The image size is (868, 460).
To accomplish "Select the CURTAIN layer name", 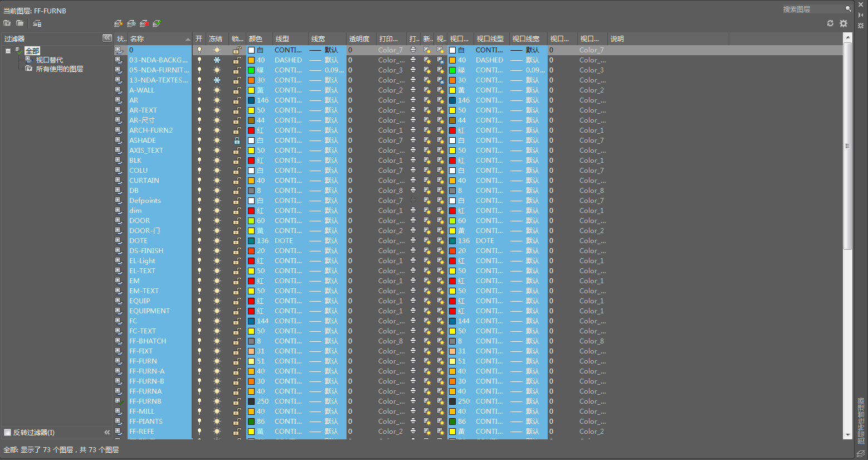I will point(144,181).
